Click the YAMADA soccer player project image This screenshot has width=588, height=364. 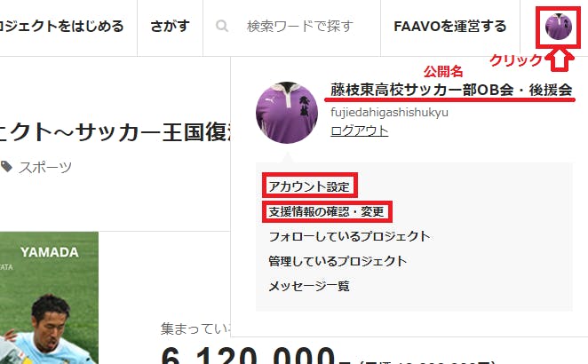(x=49, y=297)
